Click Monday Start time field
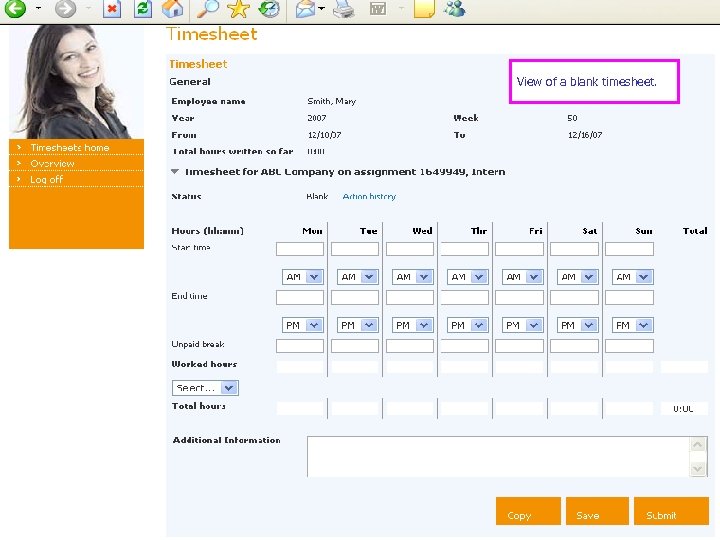This screenshot has width=720, height=540. click(x=300, y=249)
